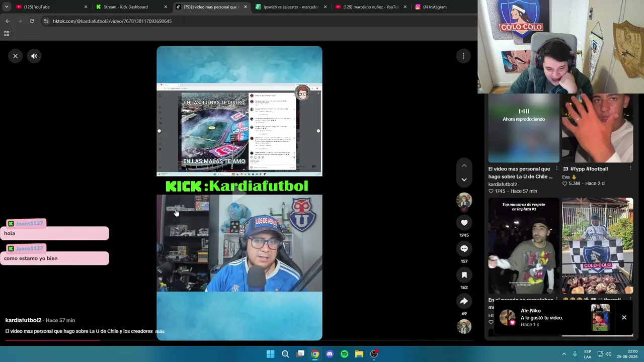Open File Explorer from the taskbar
The width and height of the screenshot is (644, 362).
(x=359, y=354)
